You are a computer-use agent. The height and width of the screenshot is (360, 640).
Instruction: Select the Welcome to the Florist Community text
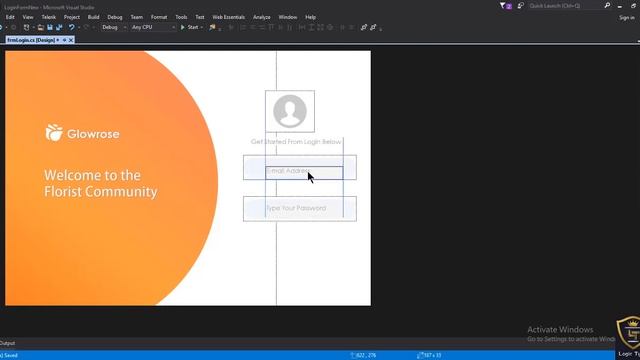[100, 183]
